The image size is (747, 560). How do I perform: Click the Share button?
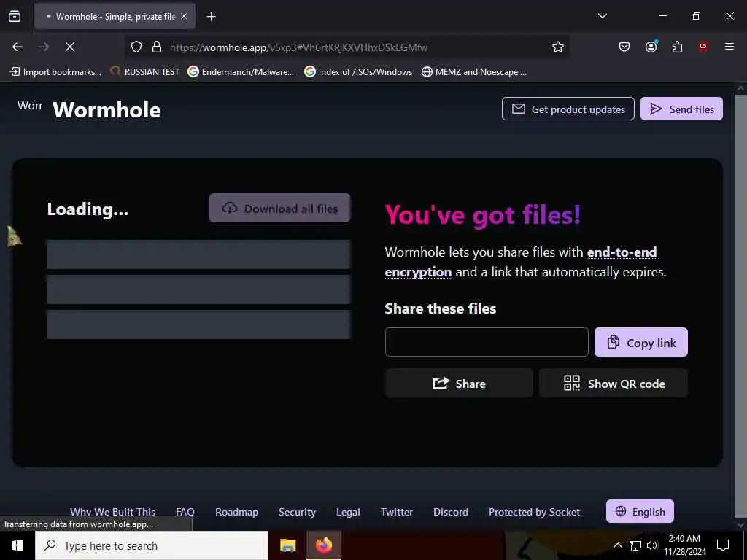459,384
